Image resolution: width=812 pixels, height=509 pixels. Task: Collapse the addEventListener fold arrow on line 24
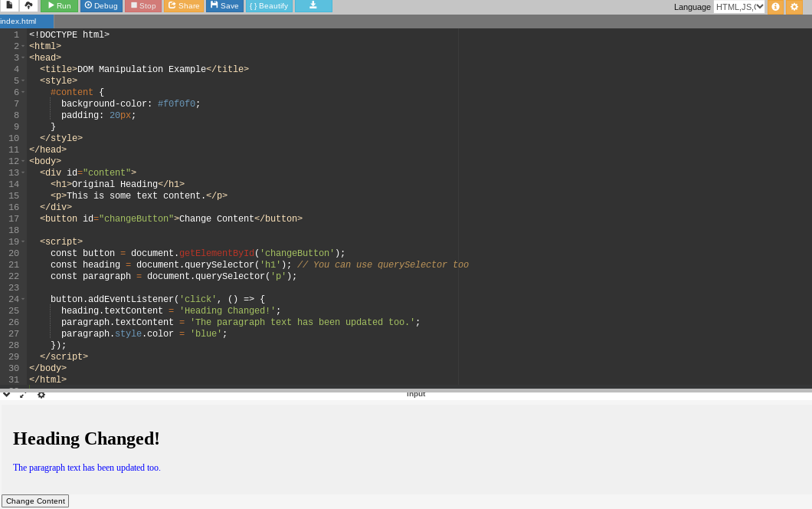[23, 299]
